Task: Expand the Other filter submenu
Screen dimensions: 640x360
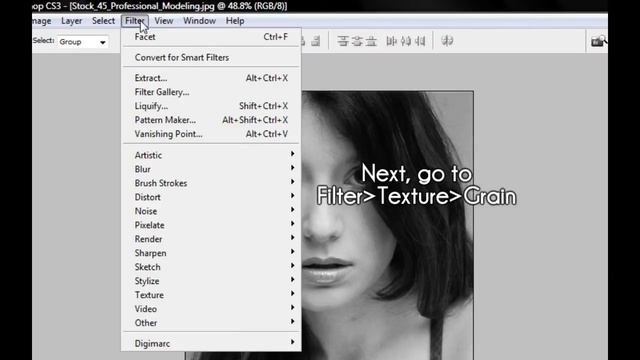Action: coord(211,322)
